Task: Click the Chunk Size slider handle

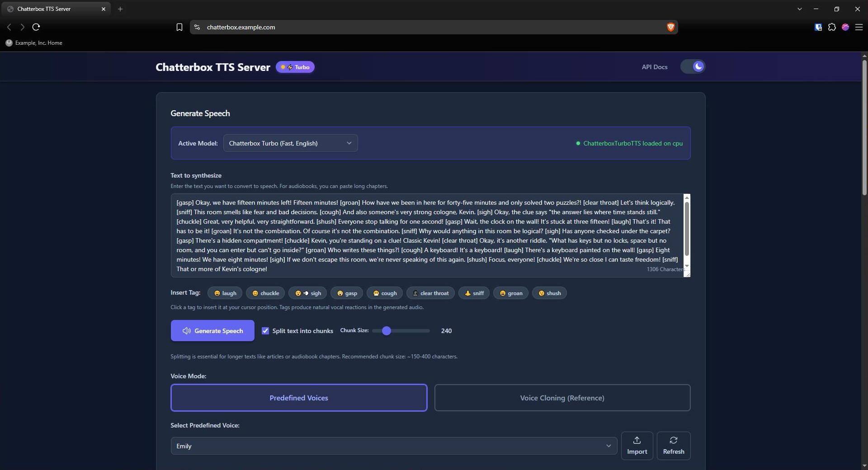Action: click(x=386, y=331)
